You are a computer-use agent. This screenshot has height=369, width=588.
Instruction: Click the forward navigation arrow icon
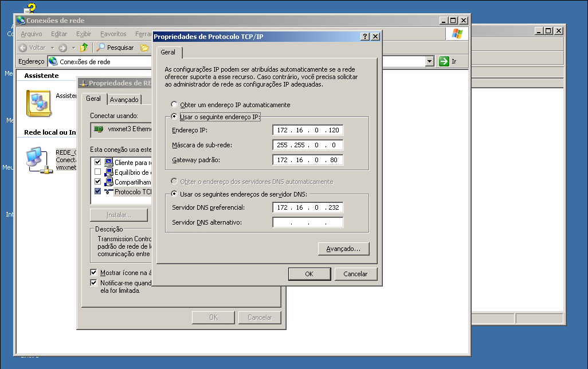[x=62, y=48]
